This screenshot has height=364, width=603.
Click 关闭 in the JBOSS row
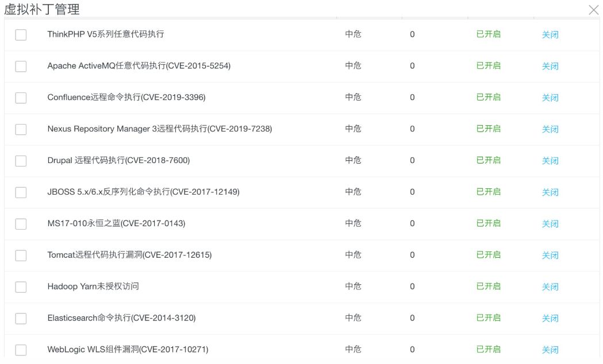point(550,192)
